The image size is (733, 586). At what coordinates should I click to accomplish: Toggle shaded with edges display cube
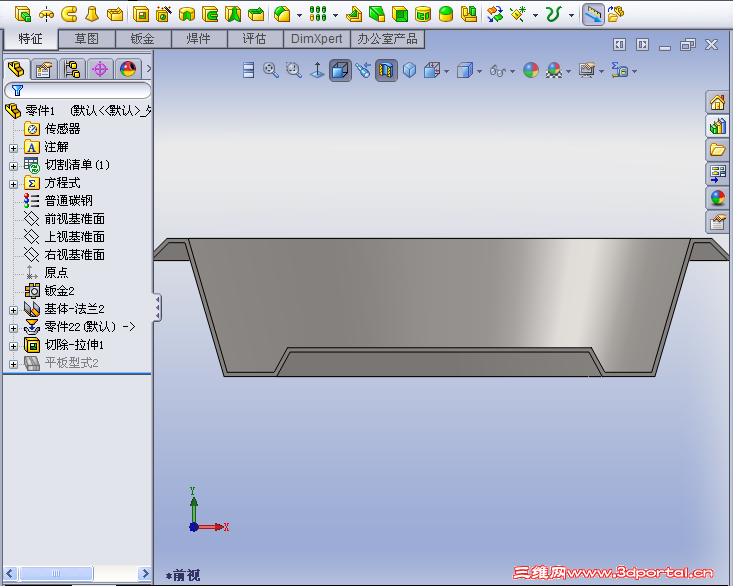coord(340,71)
